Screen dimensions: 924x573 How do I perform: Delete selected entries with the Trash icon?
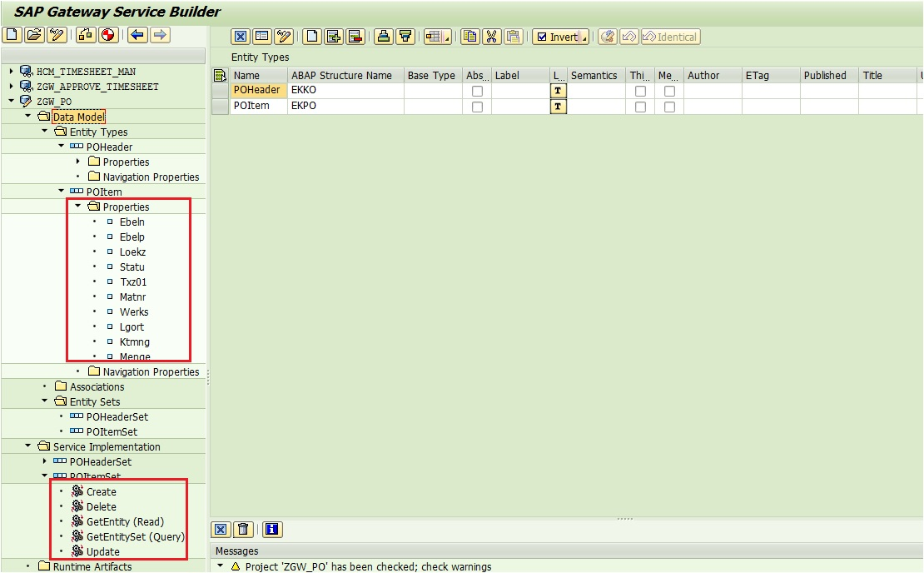243,529
